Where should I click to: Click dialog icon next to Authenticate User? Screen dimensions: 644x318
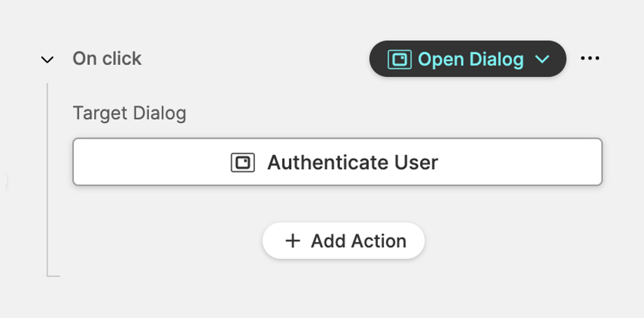(x=242, y=163)
